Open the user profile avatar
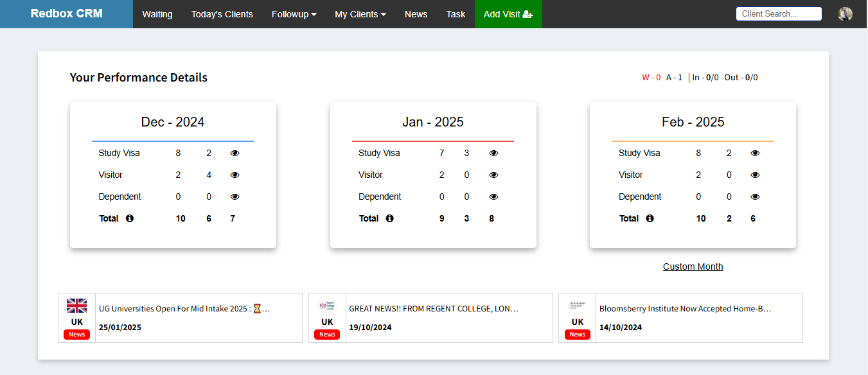 point(845,14)
